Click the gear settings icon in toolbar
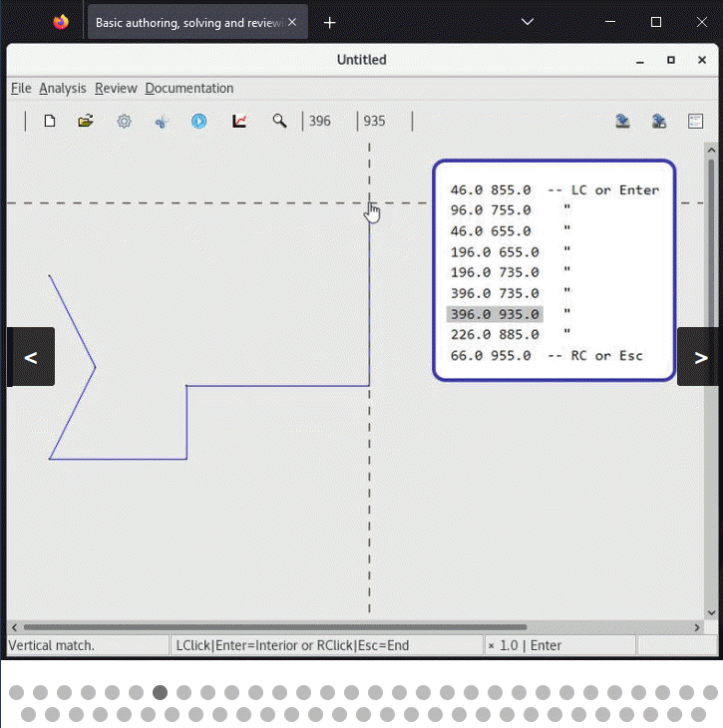Image resolution: width=723 pixels, height=728 pixels. tap(124, 122)
